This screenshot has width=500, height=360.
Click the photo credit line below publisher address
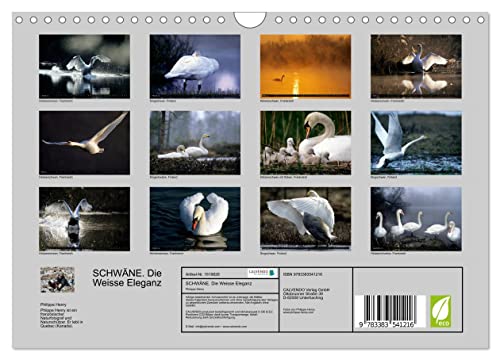[299, 311]
